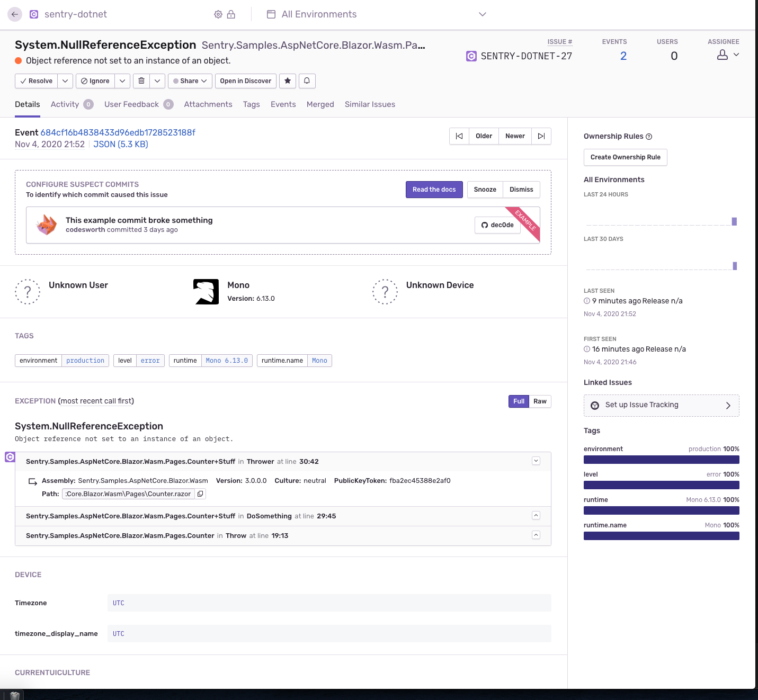
Task: Click the Unknown Device question icon
Action: point(385,292)
